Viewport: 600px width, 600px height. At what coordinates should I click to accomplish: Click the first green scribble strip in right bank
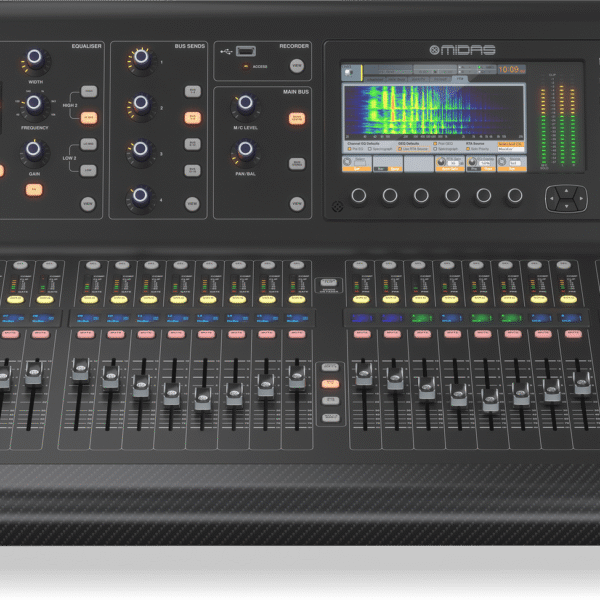422,318
